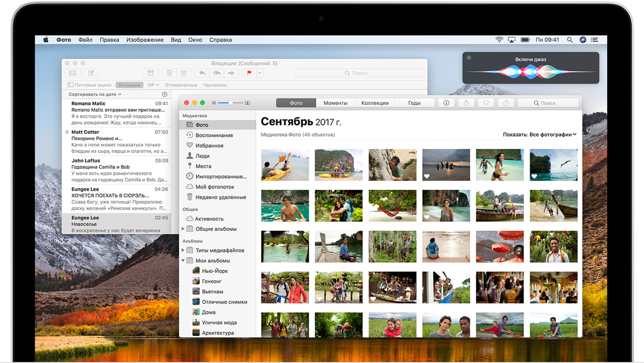The image size is (644, 363).
Task: Select the Вьетнам album
Action: [x=212, y=292]
